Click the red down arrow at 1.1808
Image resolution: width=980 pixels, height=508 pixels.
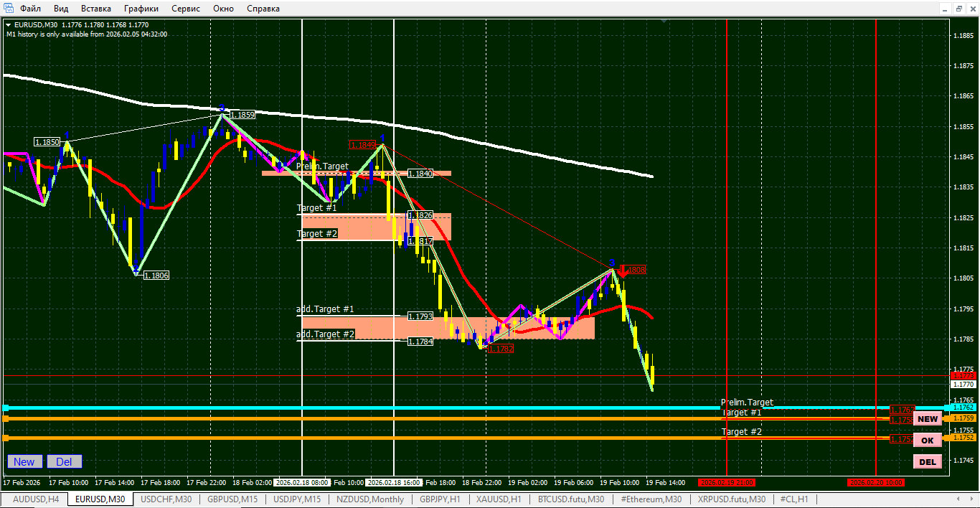[x=623, y=271]
